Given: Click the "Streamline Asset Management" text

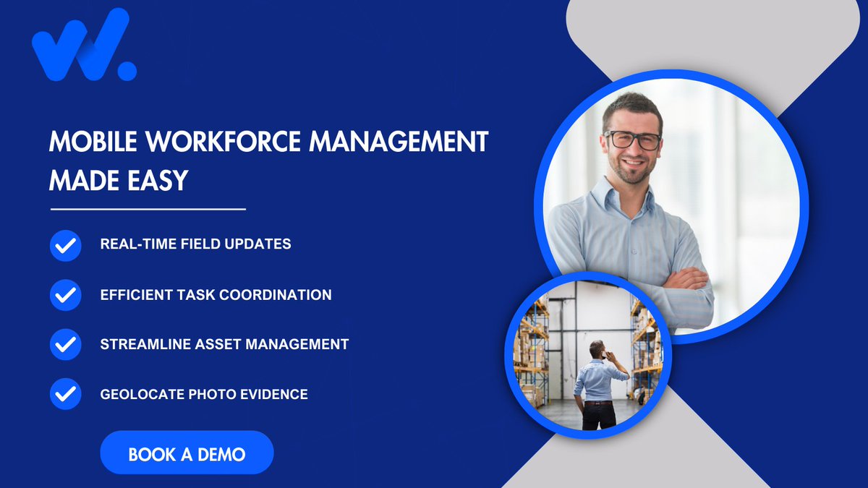Looking at the screenshot, I should coord(224,344).
